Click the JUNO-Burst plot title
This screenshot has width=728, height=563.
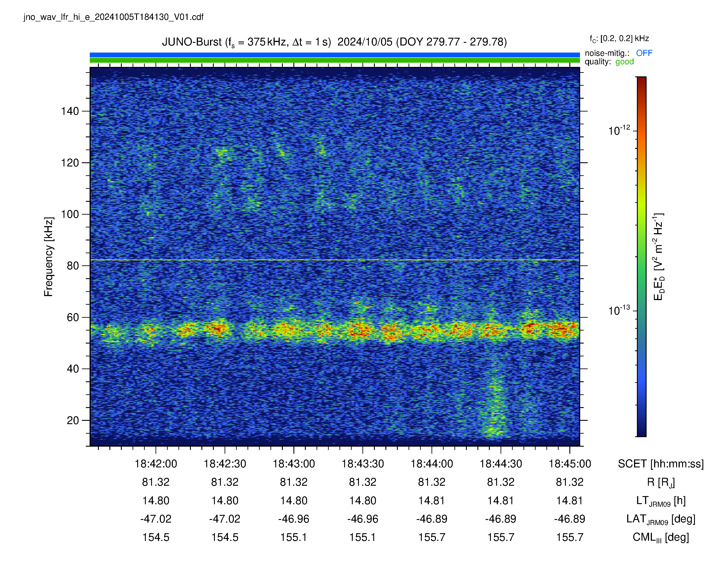(334, 42)
